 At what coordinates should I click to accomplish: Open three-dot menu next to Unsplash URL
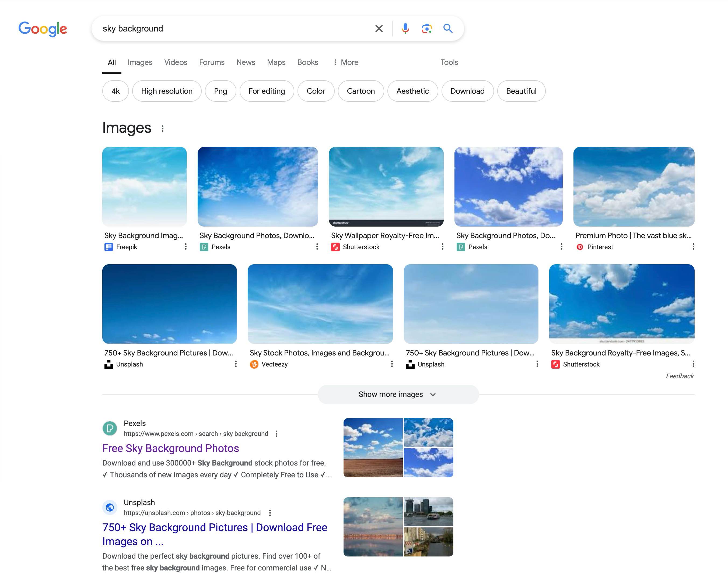[x=270, y=513]
